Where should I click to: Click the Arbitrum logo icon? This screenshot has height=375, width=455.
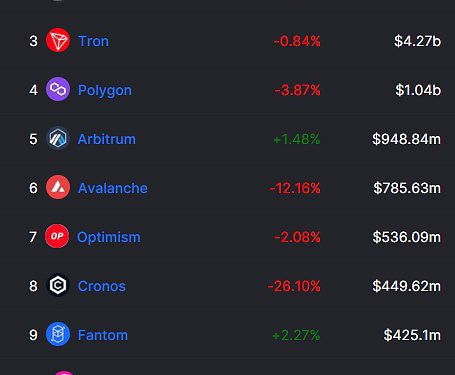click(x=58, y=138)
